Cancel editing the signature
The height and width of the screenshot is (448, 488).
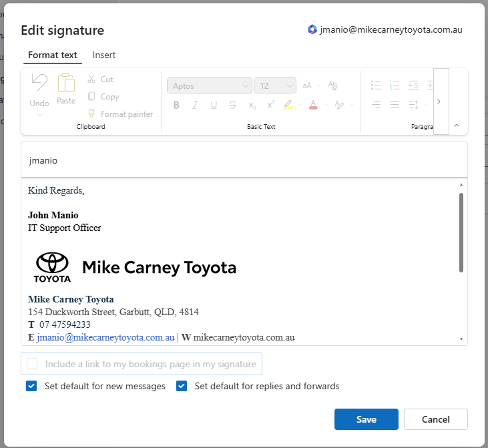[435, 419]
